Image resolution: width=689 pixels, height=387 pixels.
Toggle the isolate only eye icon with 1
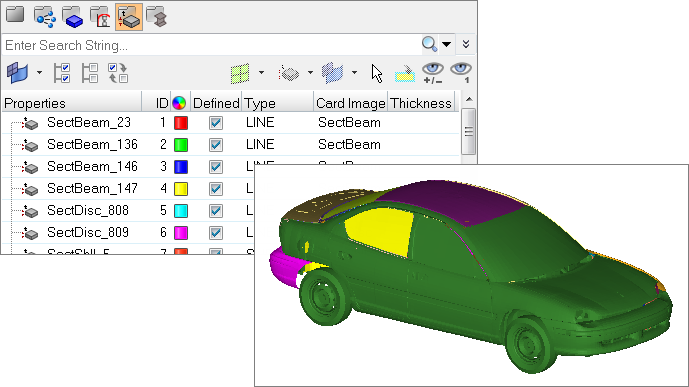coord(461,73)
